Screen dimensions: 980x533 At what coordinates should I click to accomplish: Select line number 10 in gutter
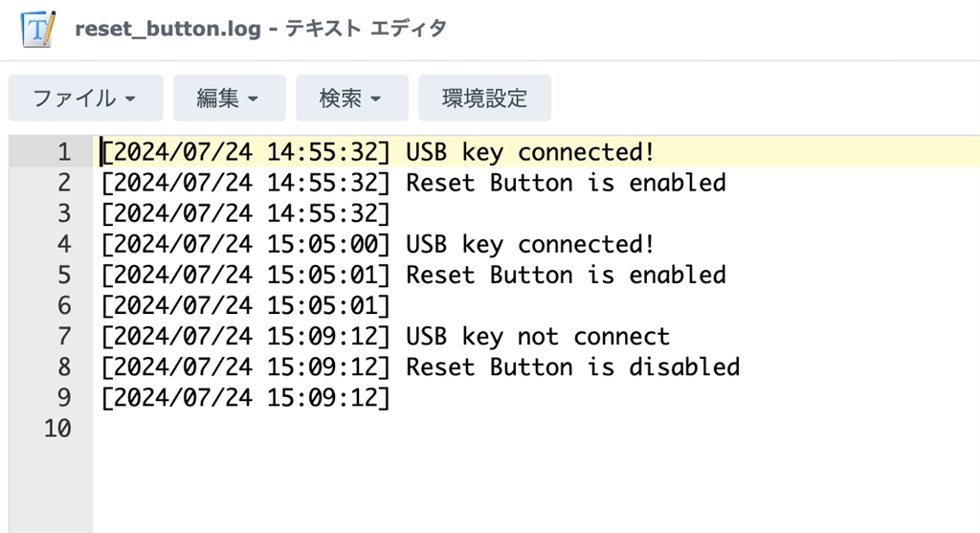(x=57, y=428)
